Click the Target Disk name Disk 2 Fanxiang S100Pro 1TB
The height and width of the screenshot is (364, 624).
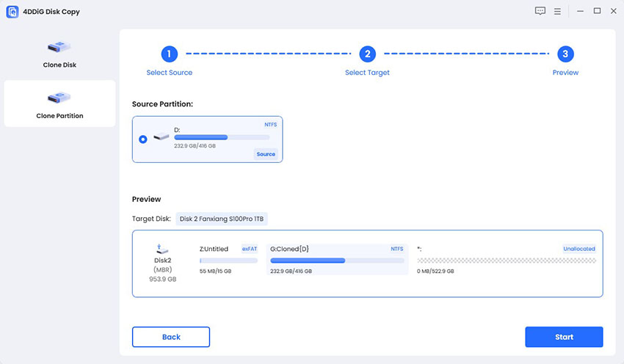pyautogui.click(x=222, y=219)
